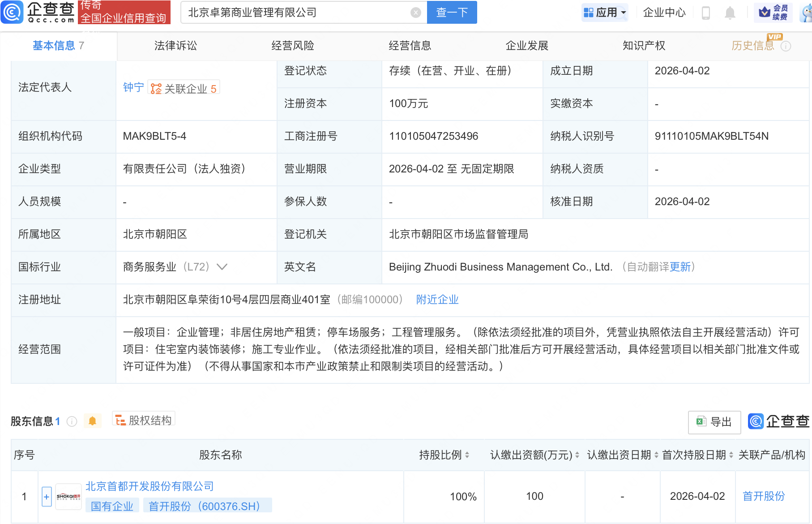Screen dimensions: 812x524
Task: Toggle sort on 首次持股日期 column
Action: [731, 455]
